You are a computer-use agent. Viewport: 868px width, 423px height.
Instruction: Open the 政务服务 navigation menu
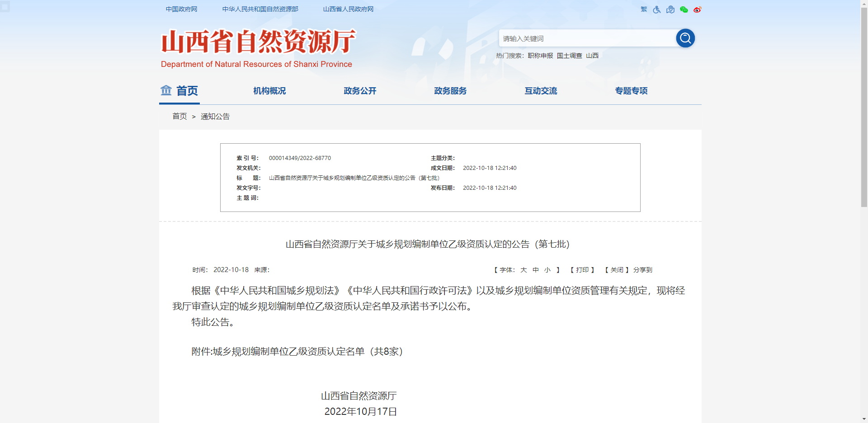(450, 91)
